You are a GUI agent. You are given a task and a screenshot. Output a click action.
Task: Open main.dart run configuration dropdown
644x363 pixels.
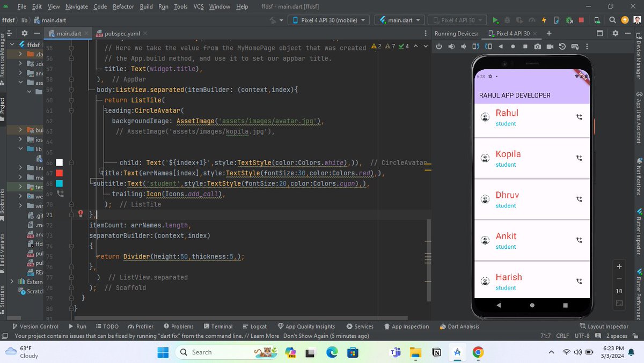click(x=400, y=20)
